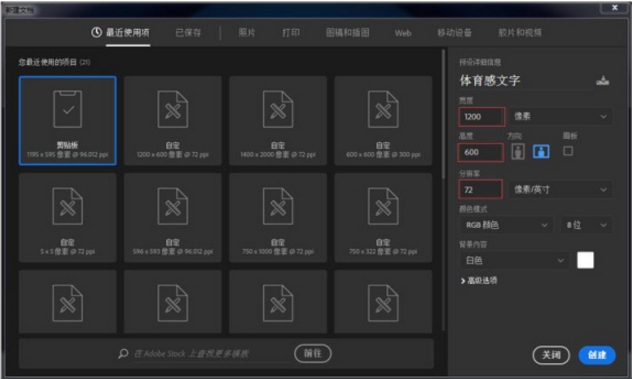Click the height field showing 600
The image size is (632, 379).
[480, 152]
